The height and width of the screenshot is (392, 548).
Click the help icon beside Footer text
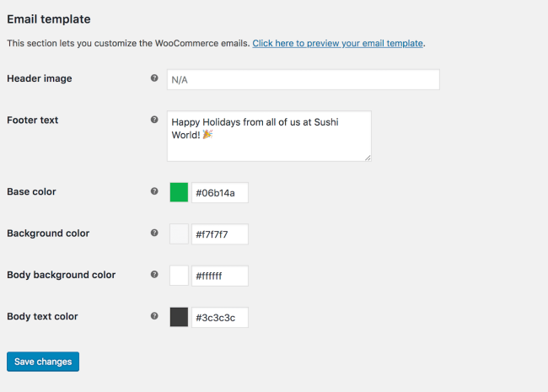[154, 120]
